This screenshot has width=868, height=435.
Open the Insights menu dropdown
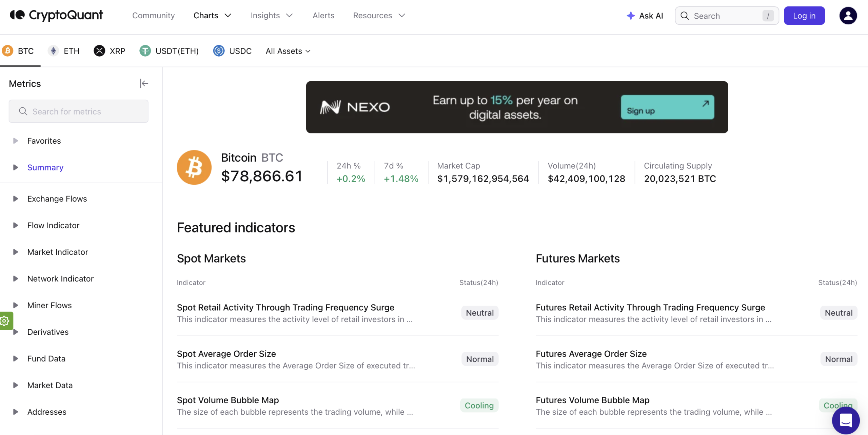272,15
